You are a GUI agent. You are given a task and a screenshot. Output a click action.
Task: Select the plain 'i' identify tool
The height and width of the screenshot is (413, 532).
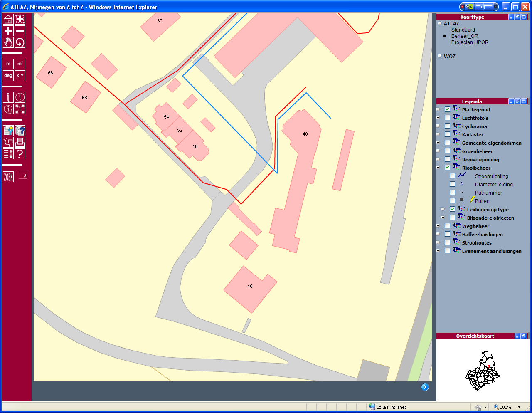click(8, 97)
